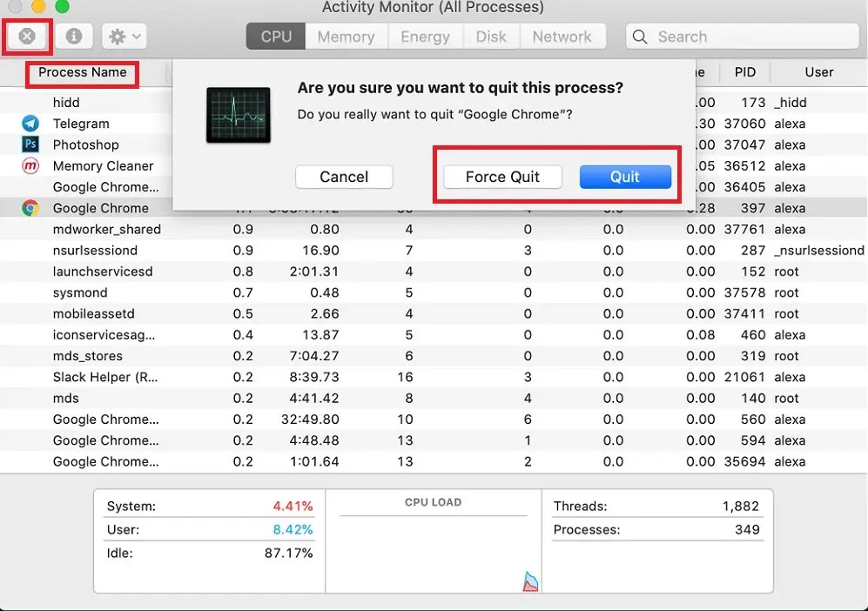Open the process info inspector icon

(x=74, y=37)
